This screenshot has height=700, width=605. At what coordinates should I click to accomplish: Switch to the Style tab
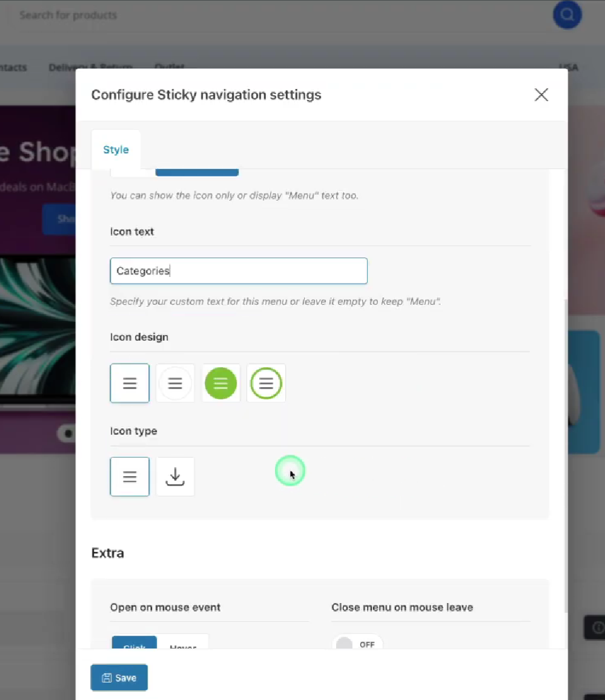click(x=116, y=149)
